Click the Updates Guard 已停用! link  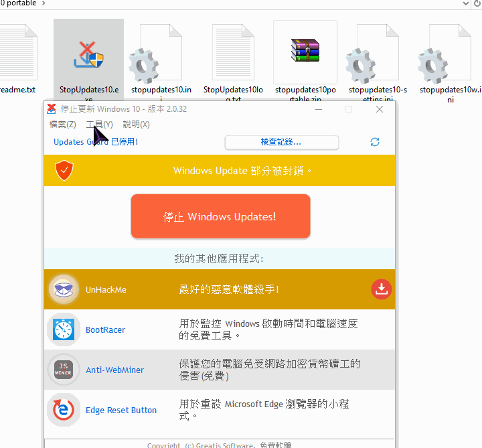click(x=96, y=142)
